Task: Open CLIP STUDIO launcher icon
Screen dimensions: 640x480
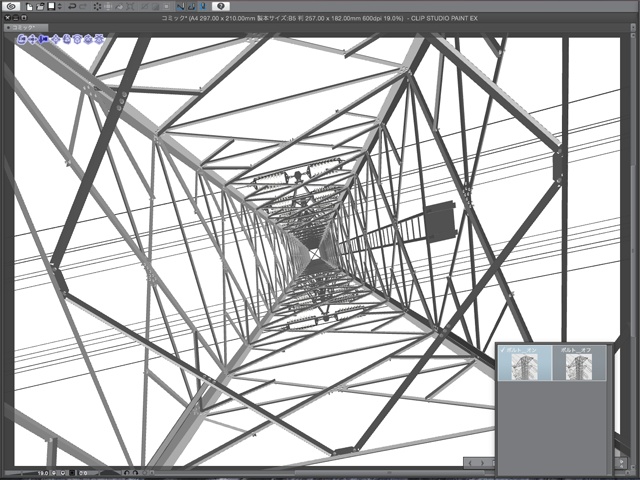Action: (11, 6)
